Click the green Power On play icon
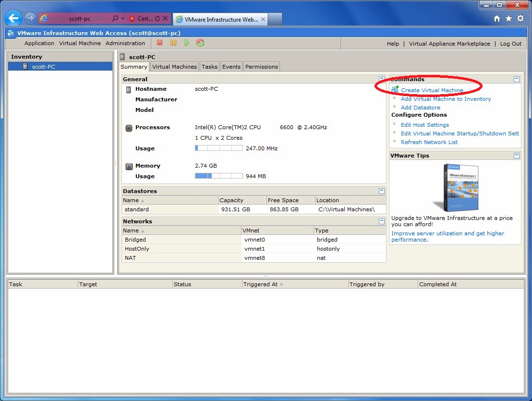Viewport: 532px width, 401px height. click(187, 43)
